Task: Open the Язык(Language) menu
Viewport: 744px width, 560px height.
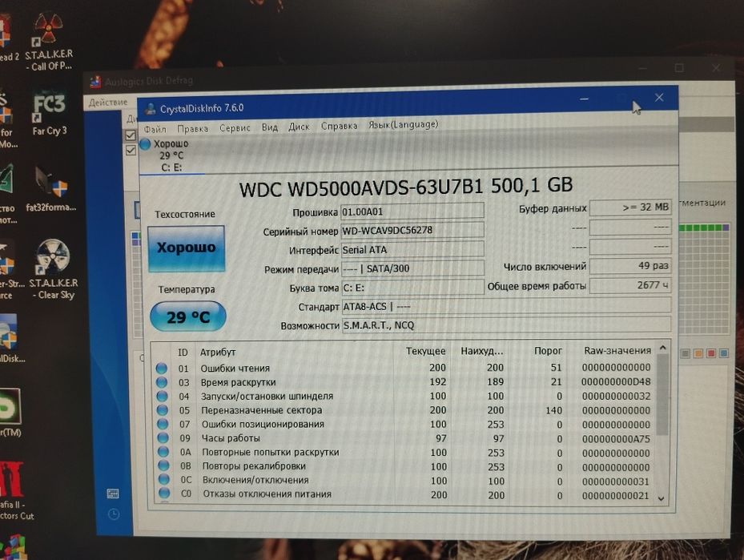Action: click(404, 124)
